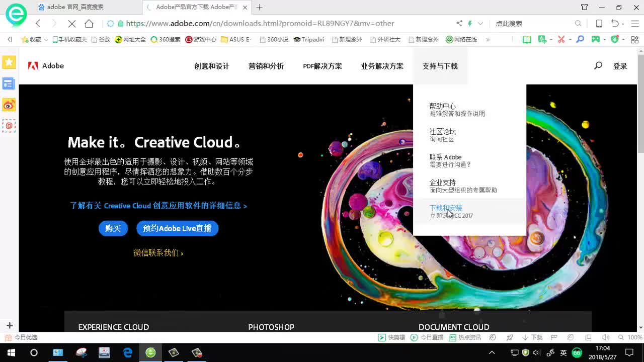Open the game center gamepad icon

pyautogui.click(x=597, y=39)
